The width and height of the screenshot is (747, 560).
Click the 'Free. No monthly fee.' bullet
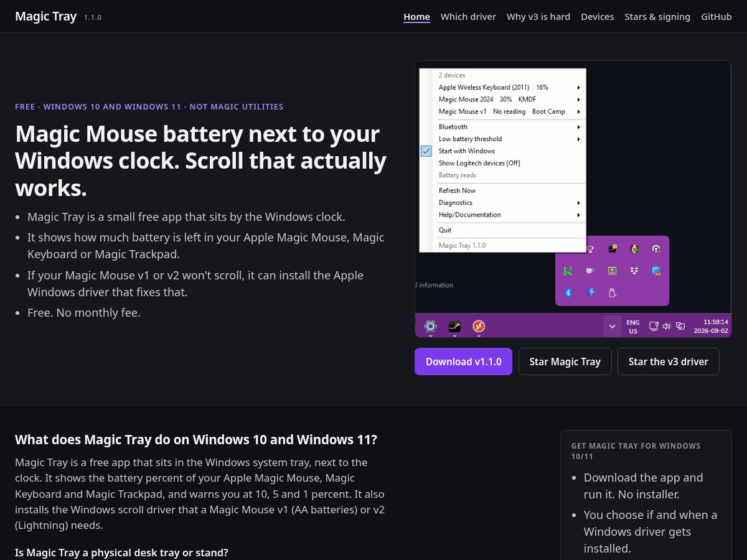tap(84, 312)
